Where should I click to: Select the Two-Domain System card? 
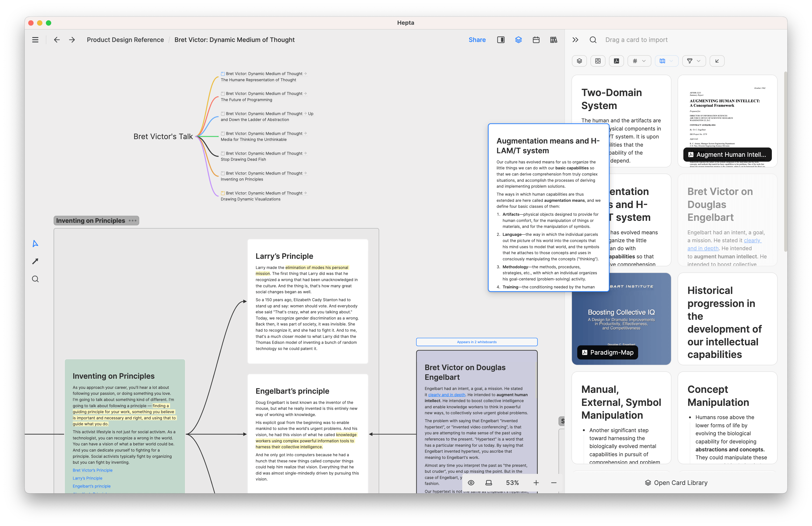(x=621, y=99)
